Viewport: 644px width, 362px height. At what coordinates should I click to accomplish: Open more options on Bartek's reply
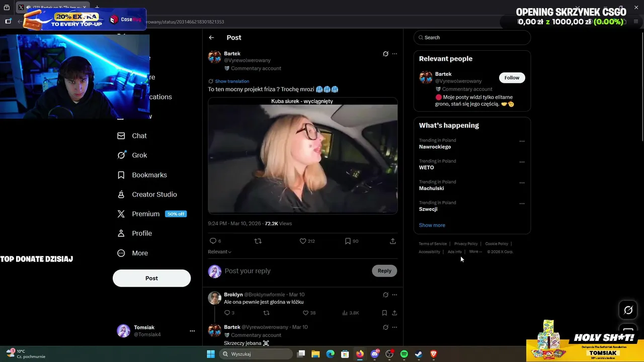tap(394, 327)
